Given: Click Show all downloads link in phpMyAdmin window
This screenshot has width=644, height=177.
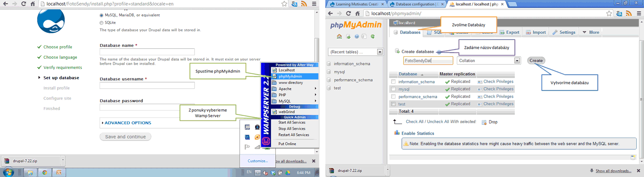Looking at the screenshot, I should point(614,171).
